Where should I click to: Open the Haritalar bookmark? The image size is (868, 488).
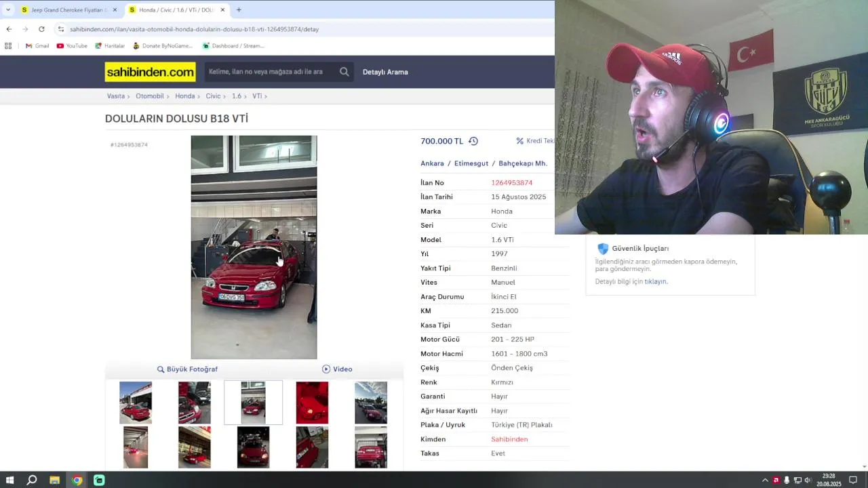pyautogui.click(x=110, y=46)
